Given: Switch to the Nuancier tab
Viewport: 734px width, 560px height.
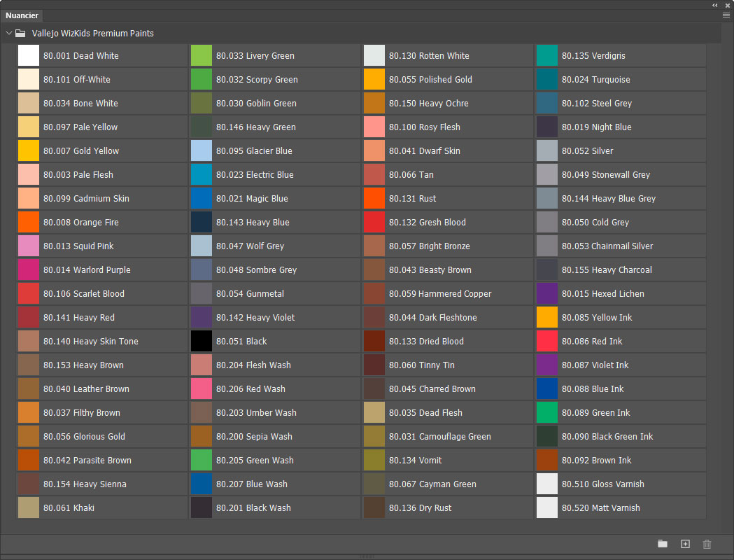Looking at the screenshot, I should pyautogui.click(x=22, y=15).
